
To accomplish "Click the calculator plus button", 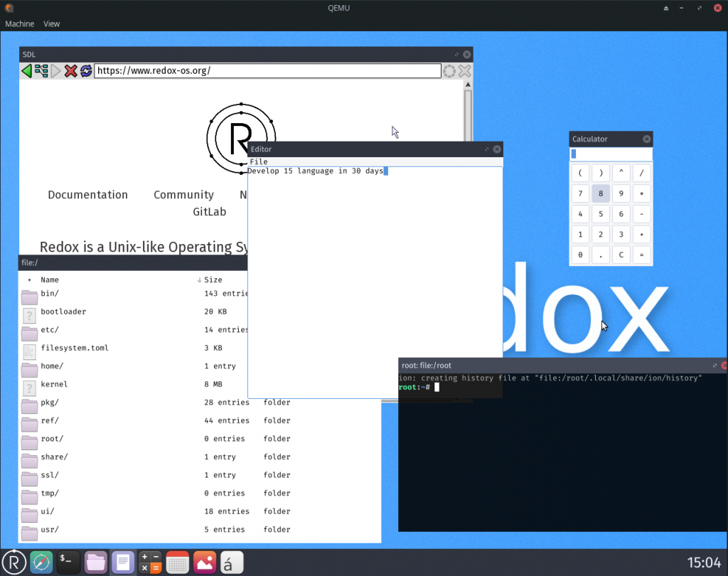I will (642, 234).
